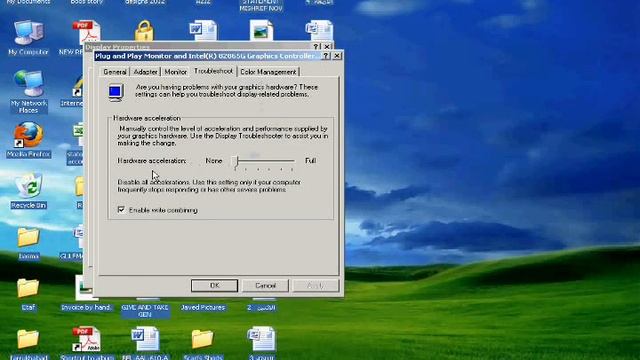Open the My Computer desktop icon
Image resolution: width=640 pixels, height=360 pixels.
28,33
